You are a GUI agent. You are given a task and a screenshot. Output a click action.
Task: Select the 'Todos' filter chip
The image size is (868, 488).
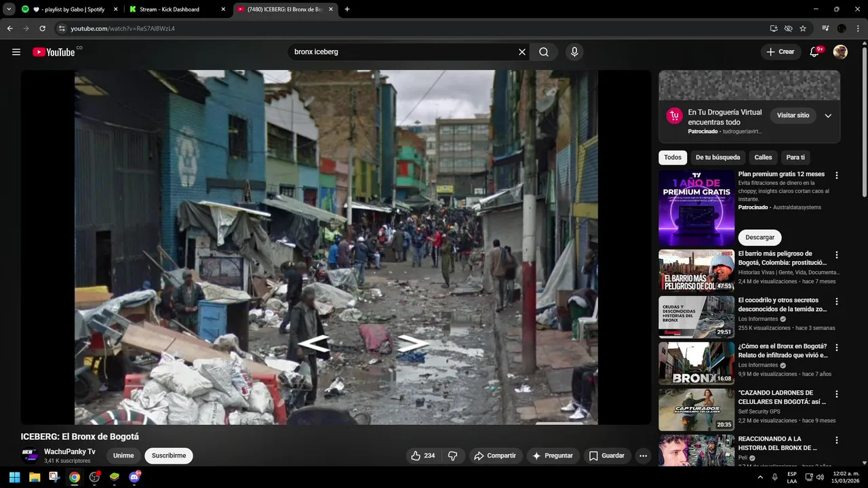673,157
